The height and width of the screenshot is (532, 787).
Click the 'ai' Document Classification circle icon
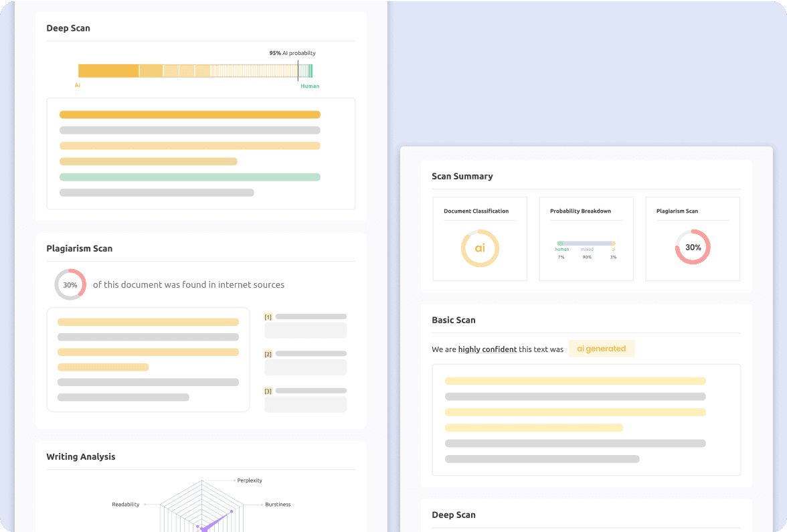[479, 248]
